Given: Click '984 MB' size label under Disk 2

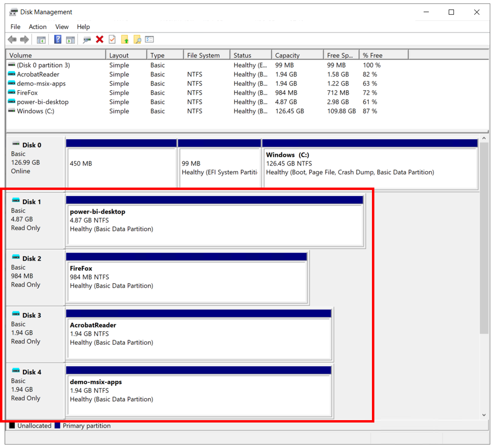Looking at the screenshot, I should (x=22, y=276).
